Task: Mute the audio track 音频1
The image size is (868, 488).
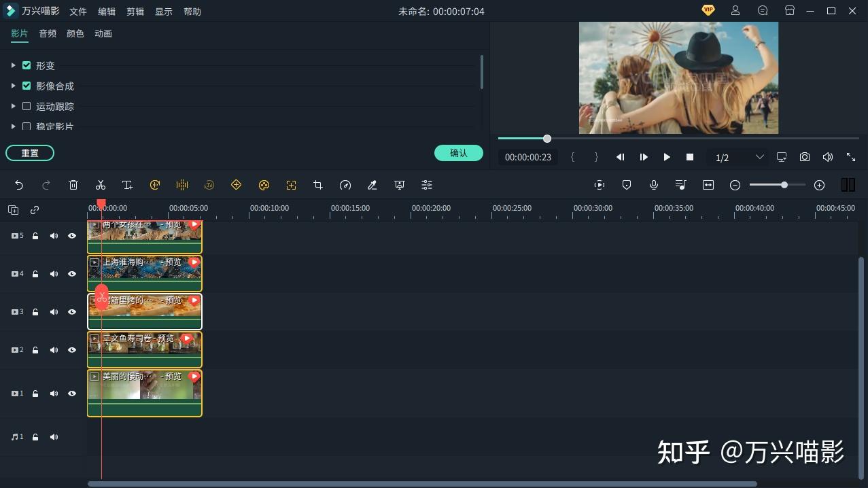Action: [54, 436]
